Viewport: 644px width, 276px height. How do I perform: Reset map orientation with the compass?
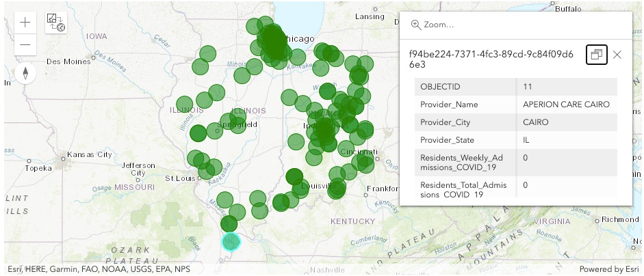[25, 73]
